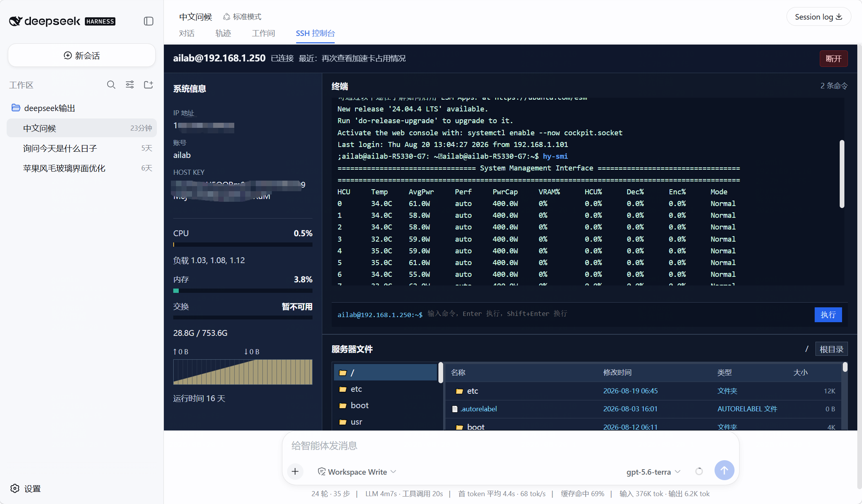862x504 pixels.
Task: Click the new session button 新会话
Action: point(82,56)
